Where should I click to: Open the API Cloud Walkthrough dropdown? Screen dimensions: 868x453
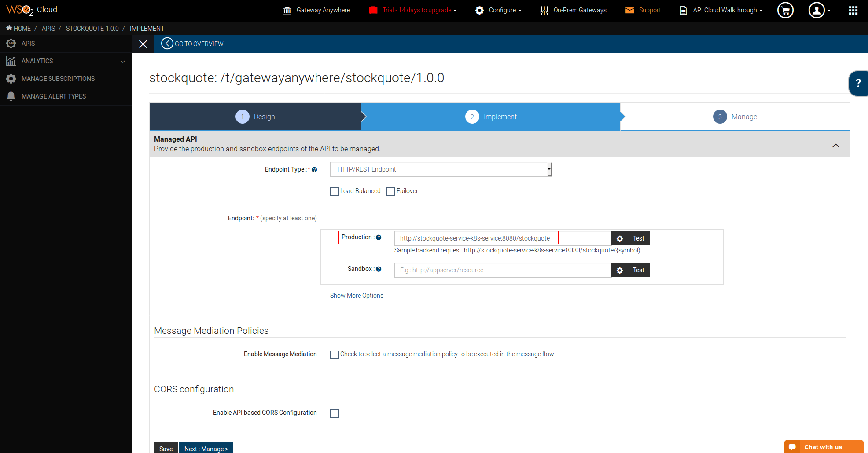pyautogui.click(x=728, y=10)
